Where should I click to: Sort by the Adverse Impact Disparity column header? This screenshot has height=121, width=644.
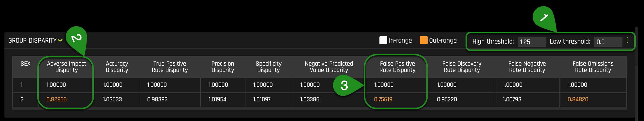67,67
